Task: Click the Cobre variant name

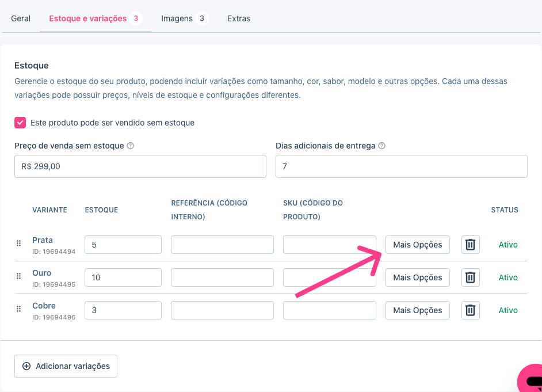Action: (44, 306)
